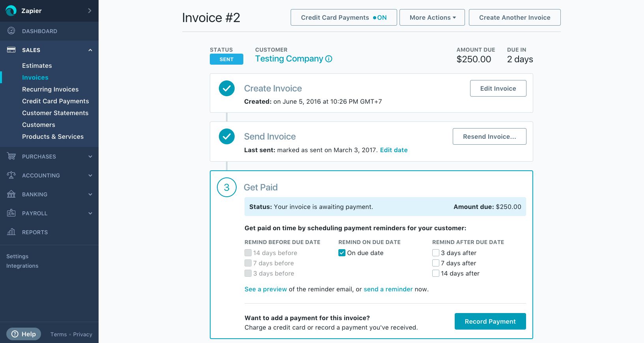This screenshot has height=343, width=644.
Task: Click the Accounting scales icon
Action: click(11, 175)
